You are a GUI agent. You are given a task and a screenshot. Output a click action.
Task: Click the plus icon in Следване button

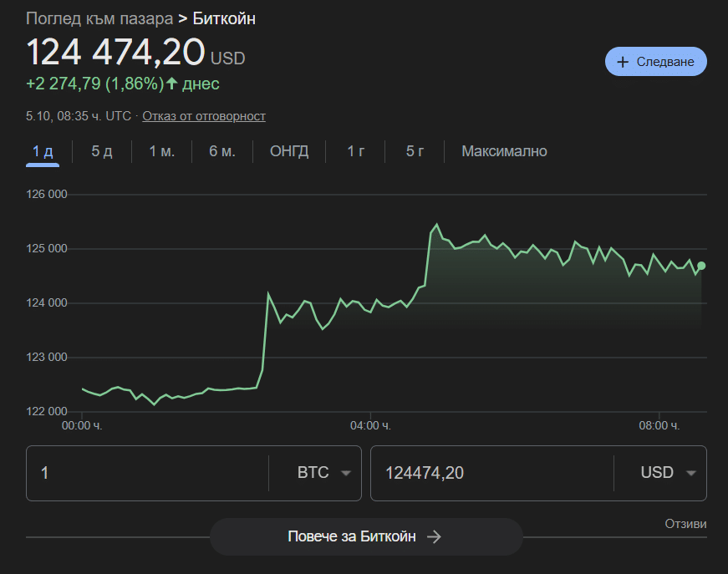pyautogui.click(x=623, y=62)
